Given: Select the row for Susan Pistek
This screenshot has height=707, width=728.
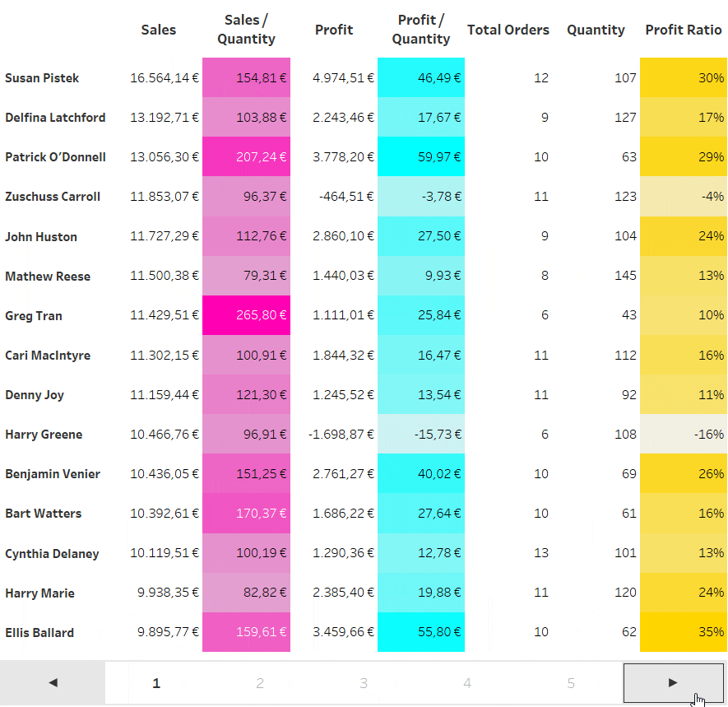Looking at the screenshot, I should tap(42, 78).
